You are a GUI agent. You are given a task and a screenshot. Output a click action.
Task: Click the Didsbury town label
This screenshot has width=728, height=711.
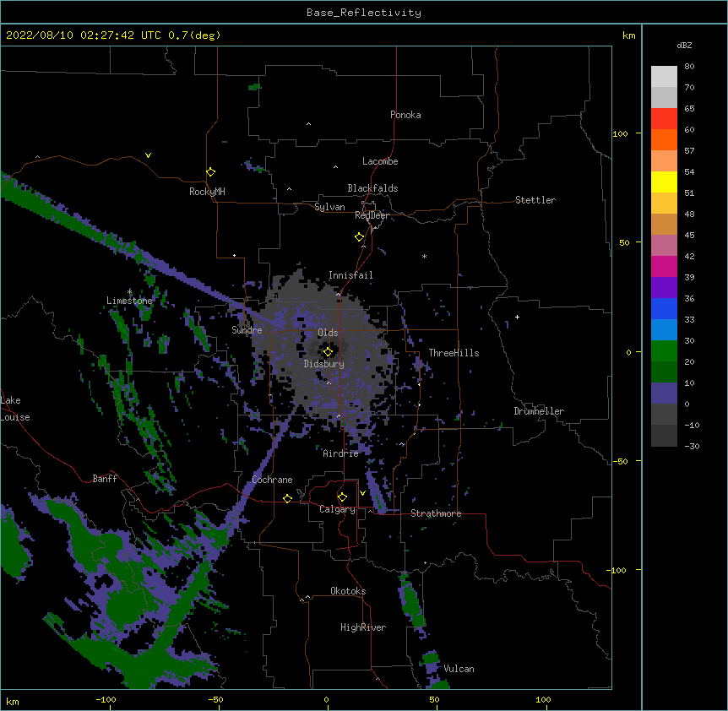(x=324, y=364)
